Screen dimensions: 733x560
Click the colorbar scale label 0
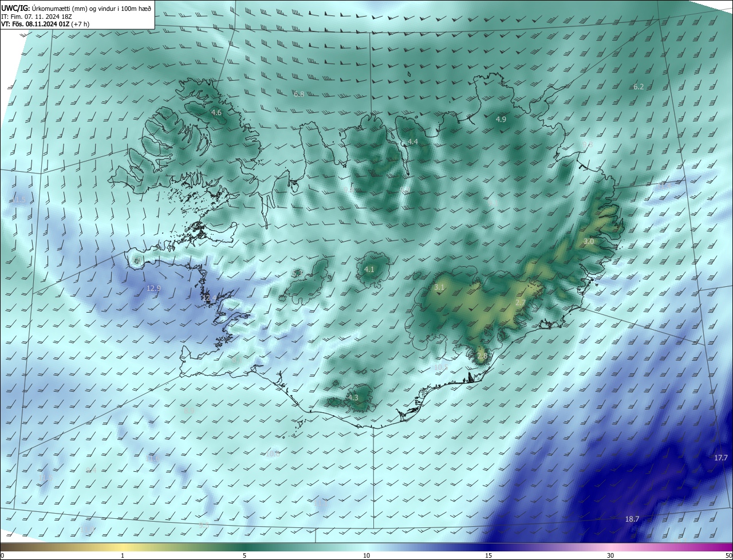coord(2,555)
